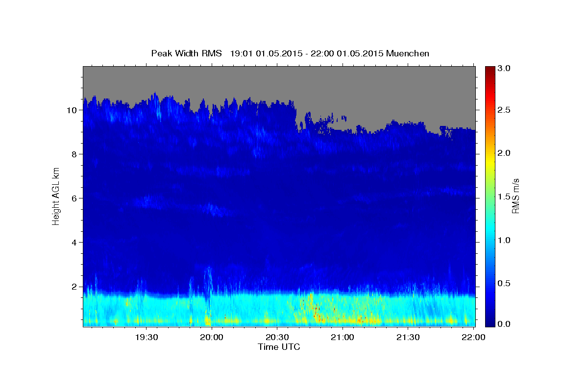Click the 'RMS m/s' colorbar label

tap(515, 196)
